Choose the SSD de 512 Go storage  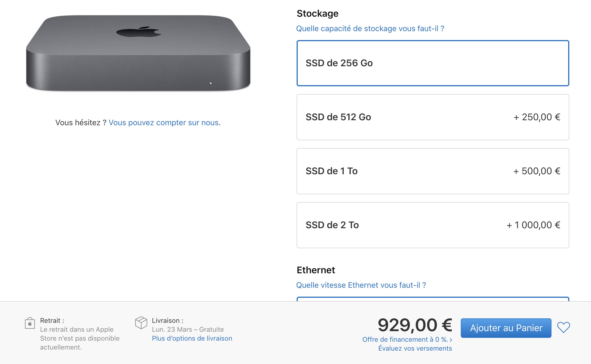coord(433,117)
